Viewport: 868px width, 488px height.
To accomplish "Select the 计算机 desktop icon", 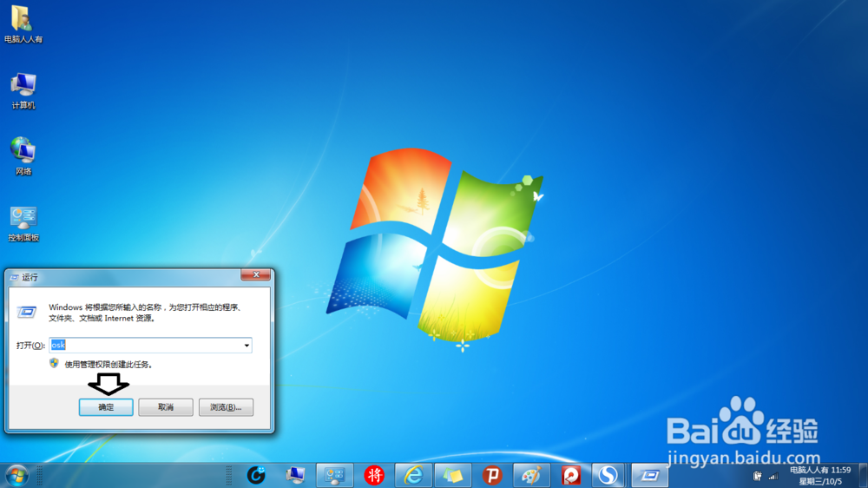I will pyautogui.click(x=23, y=90).
